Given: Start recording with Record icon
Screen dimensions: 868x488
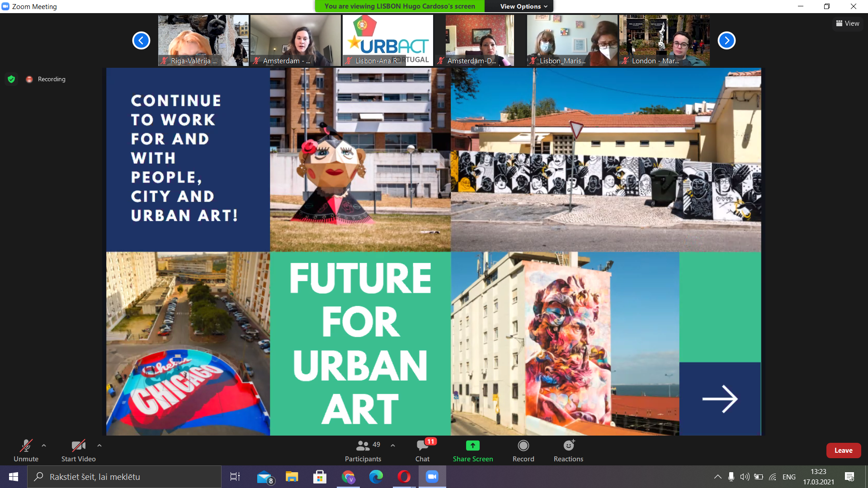Looking at the screenshot, I should tap(523, 446).
